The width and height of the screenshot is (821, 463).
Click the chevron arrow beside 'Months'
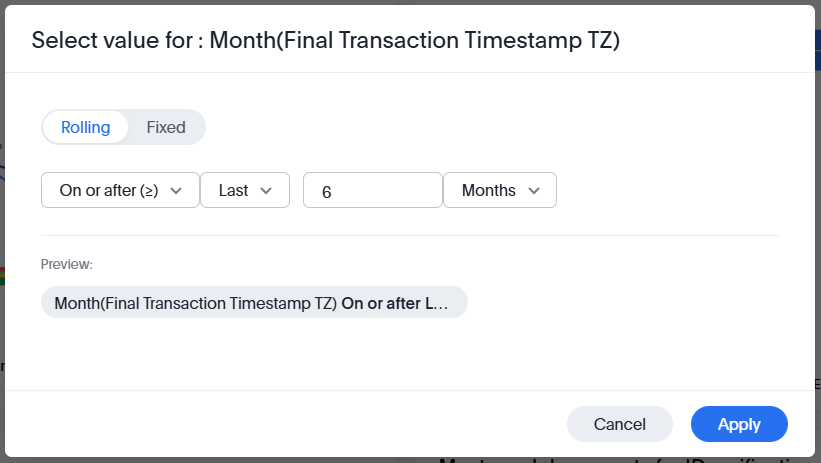point(533,190)
